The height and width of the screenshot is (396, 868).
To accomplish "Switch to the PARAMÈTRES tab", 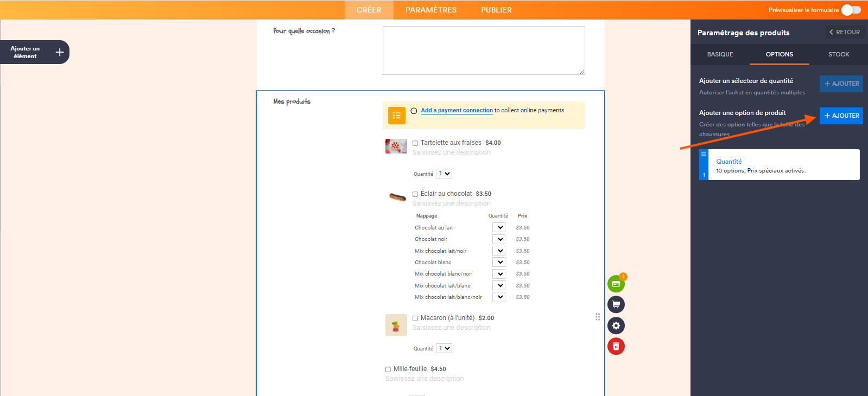I will pyautogui.click(x=431, y=10).
